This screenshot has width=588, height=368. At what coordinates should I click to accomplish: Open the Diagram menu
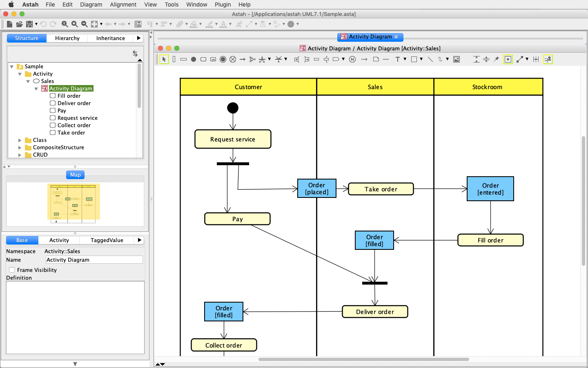91,4
